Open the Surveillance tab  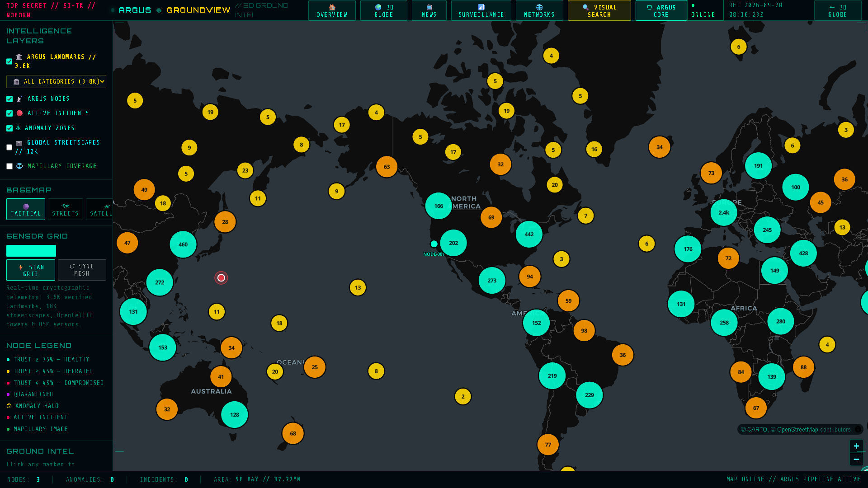(481, 10)
